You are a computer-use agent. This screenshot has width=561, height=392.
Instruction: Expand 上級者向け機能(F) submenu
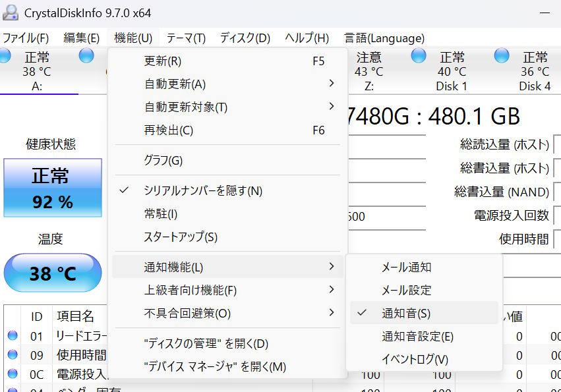227,290
